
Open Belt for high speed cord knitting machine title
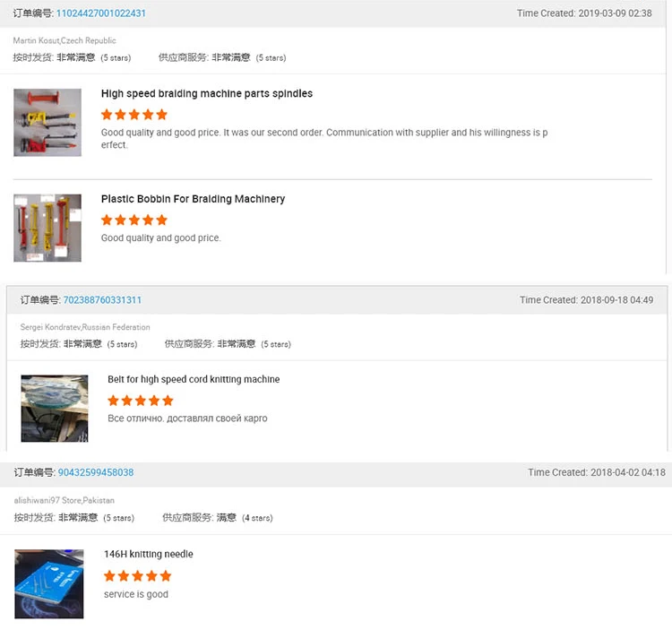point(194,379)
